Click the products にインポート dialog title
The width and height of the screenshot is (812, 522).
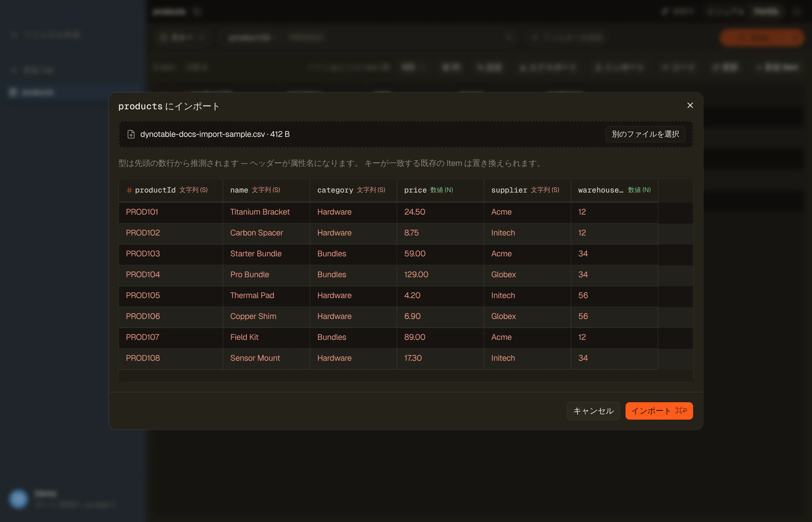pyautogui.click(x=168, y=106)
